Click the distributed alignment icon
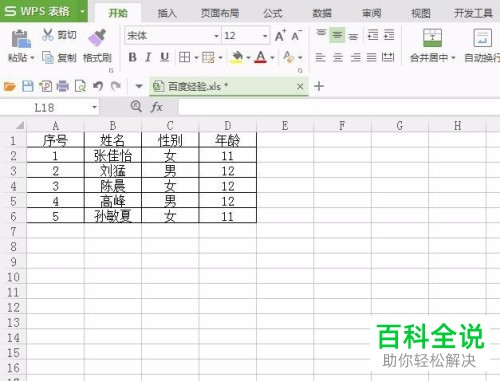 click(388, 57)
